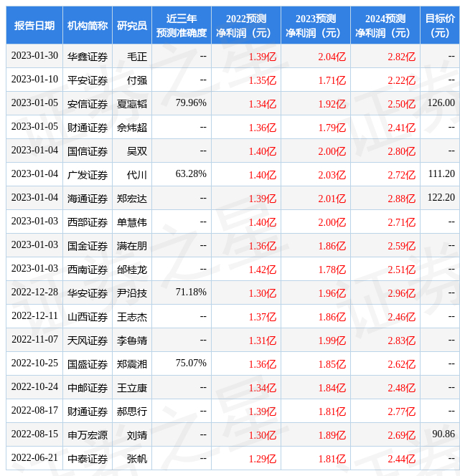Click the 2.96亿 forecast value
The image size is (460, 476).
click(x=401, y=293)
